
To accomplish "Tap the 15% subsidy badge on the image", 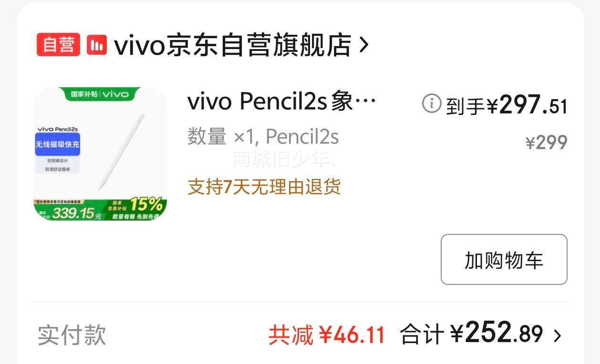I will [x=146, y=205].
